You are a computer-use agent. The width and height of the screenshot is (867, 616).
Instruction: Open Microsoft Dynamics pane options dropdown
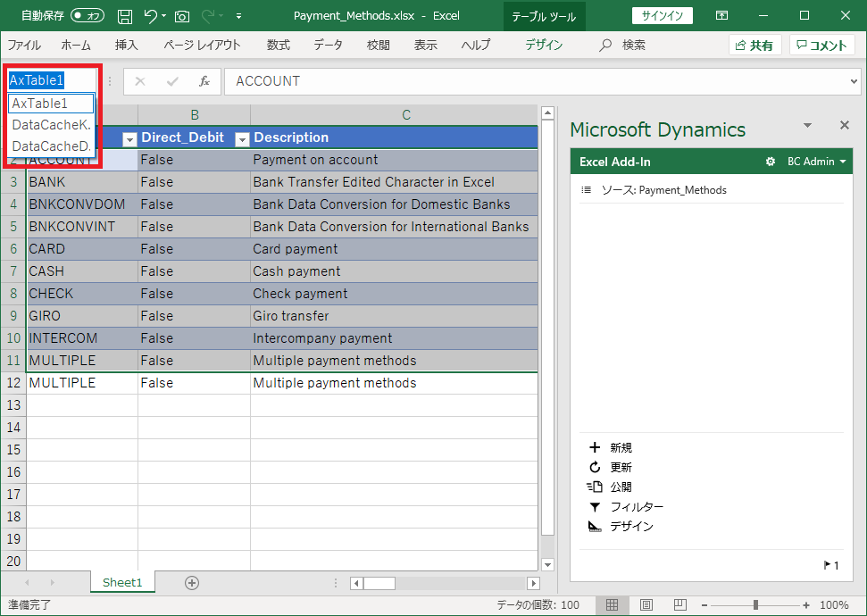[x=807, y=125]
